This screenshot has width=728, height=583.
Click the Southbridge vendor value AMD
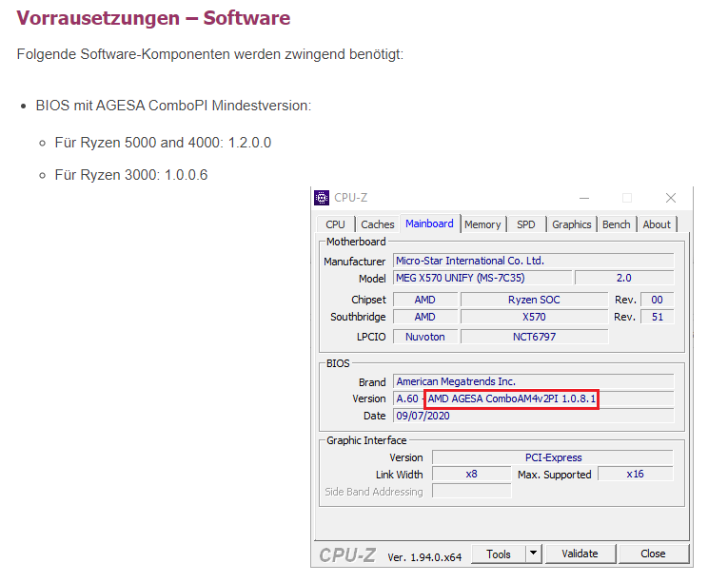click(424, 317)
